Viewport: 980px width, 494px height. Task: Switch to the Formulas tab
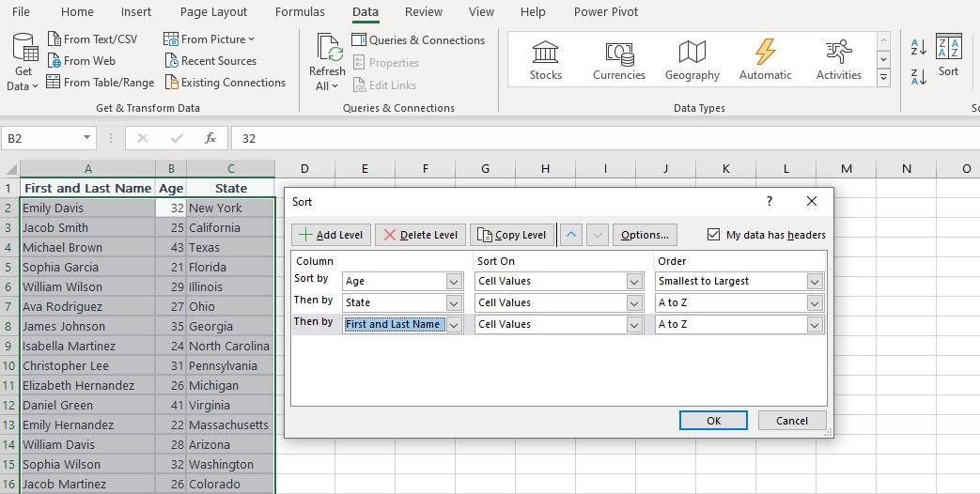(300, 12)
